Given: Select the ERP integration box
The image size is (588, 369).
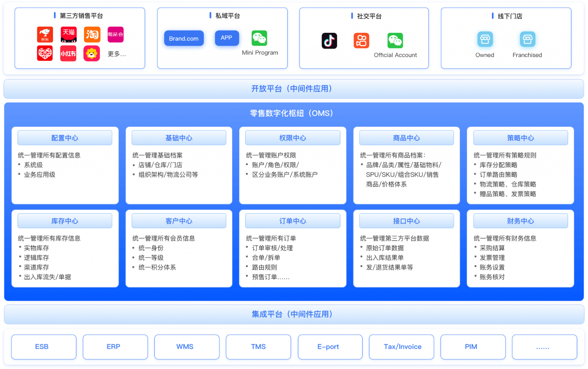Looking at the screenshot, I should pos(115,347).
